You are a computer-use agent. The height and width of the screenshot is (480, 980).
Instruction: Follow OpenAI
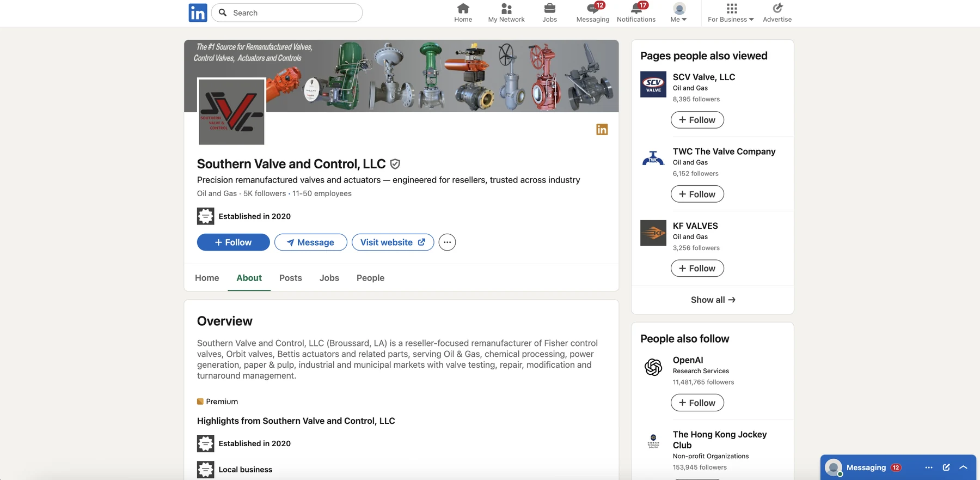tap(697, 403)
